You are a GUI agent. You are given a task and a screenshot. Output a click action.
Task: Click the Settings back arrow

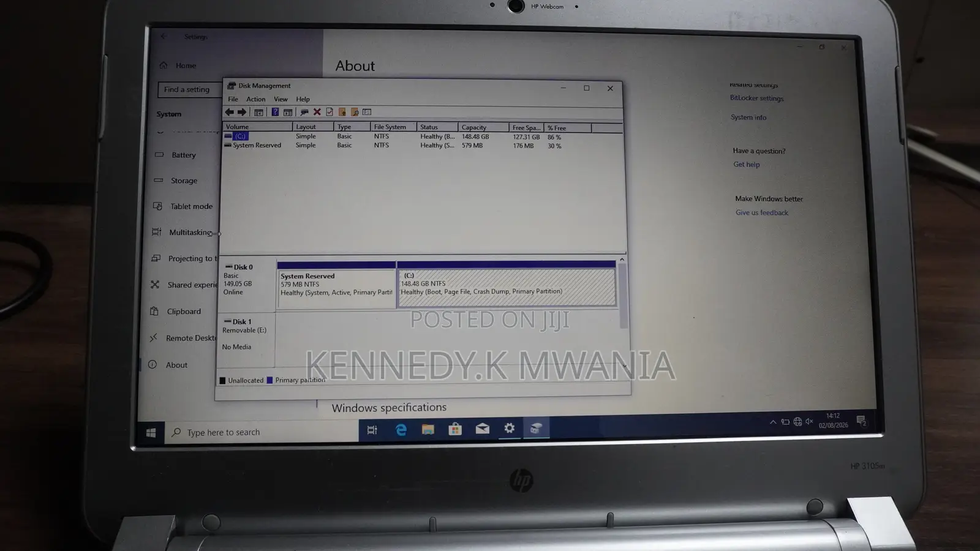[164, 37]
